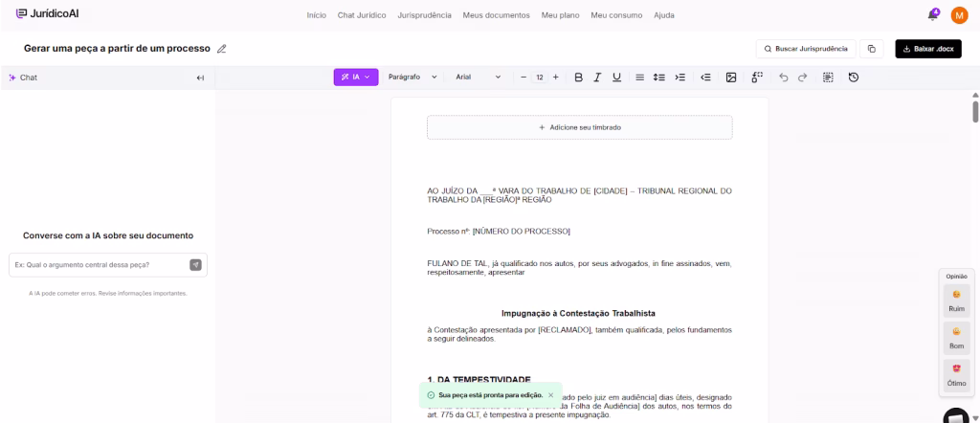The image size is (980, 423).
Task: Open the IA tools dropdown
Action: pyautogui.click(x=356, y=78)
